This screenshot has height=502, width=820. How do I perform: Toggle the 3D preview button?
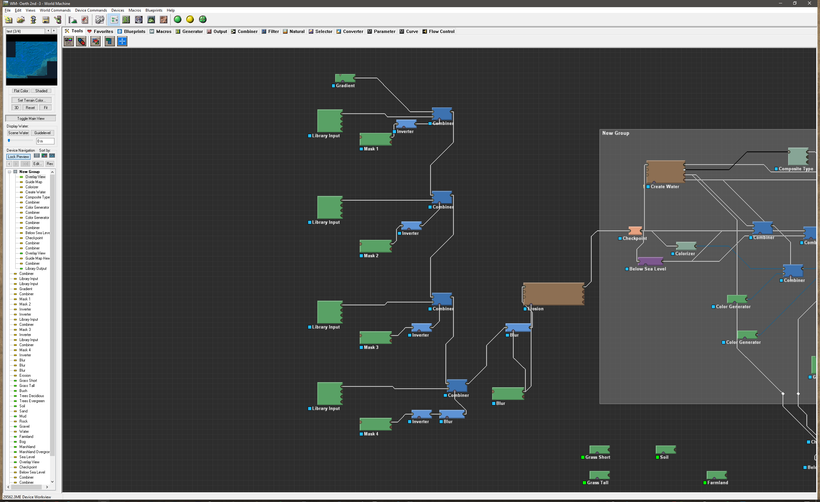coord(16,108)
